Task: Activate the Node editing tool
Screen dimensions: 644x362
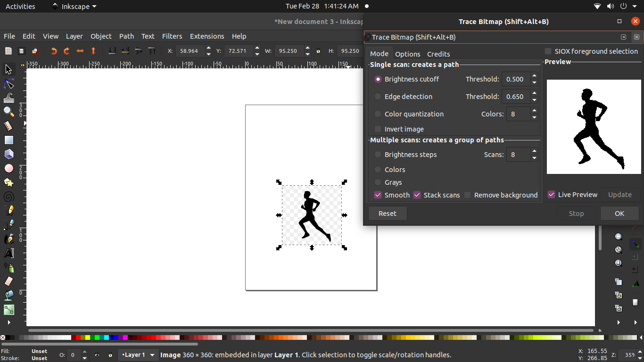Action: pos(8,83)
